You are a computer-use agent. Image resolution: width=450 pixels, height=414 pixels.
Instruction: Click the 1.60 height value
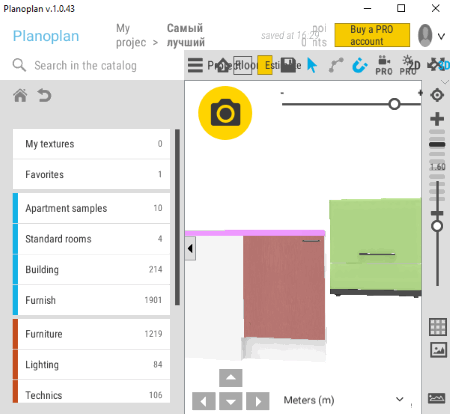[x=437, y=167]
